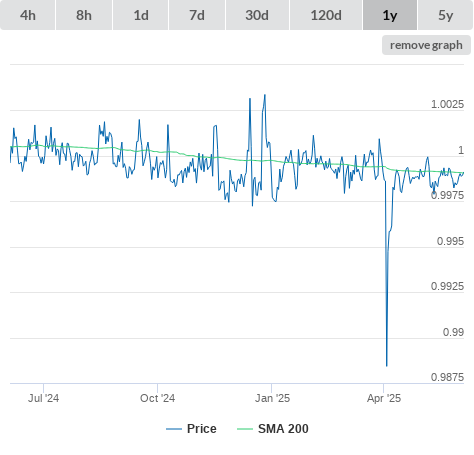
Task: Switch chart to 30d range
Action: tap(257, 15)
